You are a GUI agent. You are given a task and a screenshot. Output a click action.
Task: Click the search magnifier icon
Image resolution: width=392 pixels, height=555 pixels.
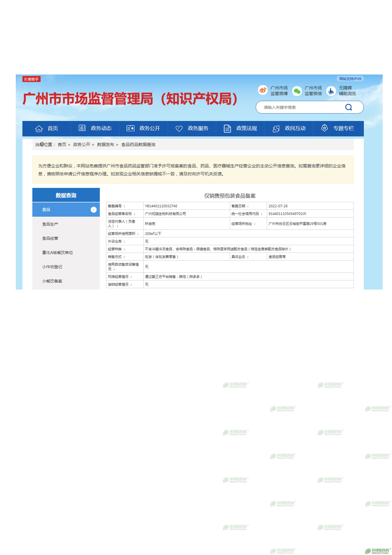(x=348, y=107)
